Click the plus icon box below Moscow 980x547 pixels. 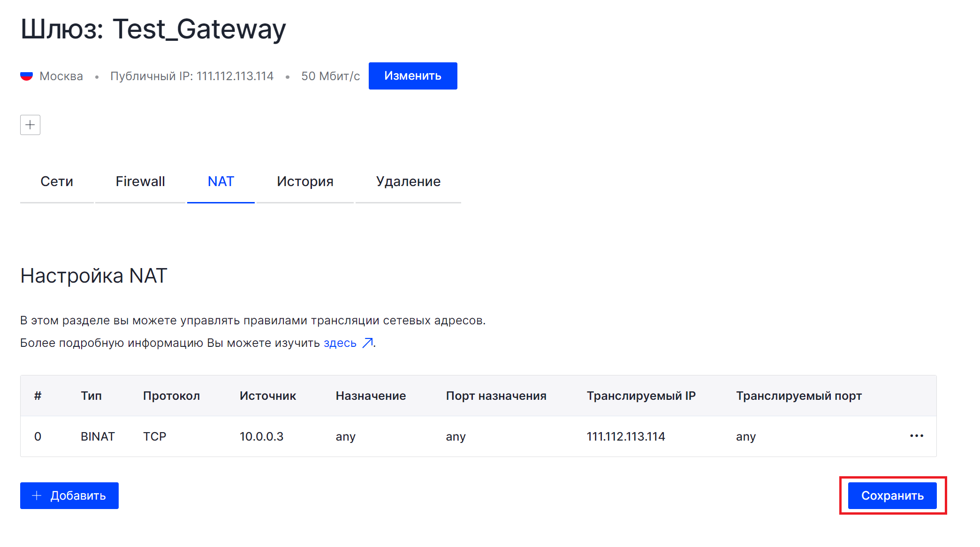30,125
